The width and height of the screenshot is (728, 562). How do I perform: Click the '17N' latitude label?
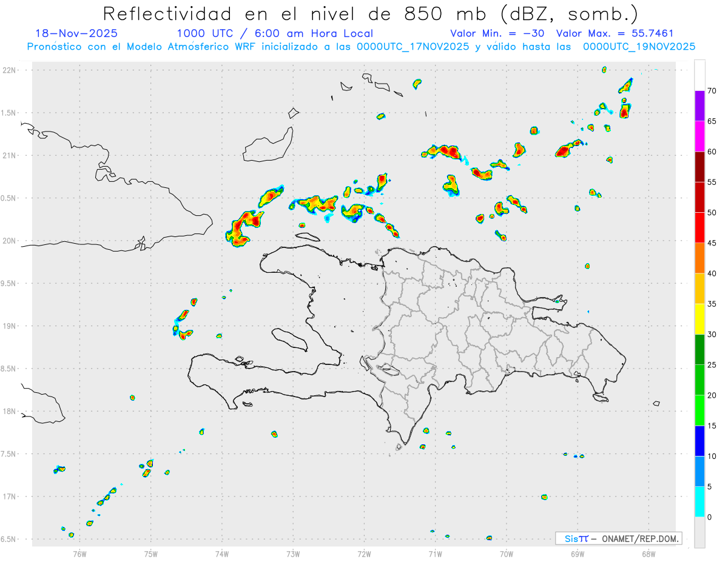pyautogui.click(x=10, y=497)
